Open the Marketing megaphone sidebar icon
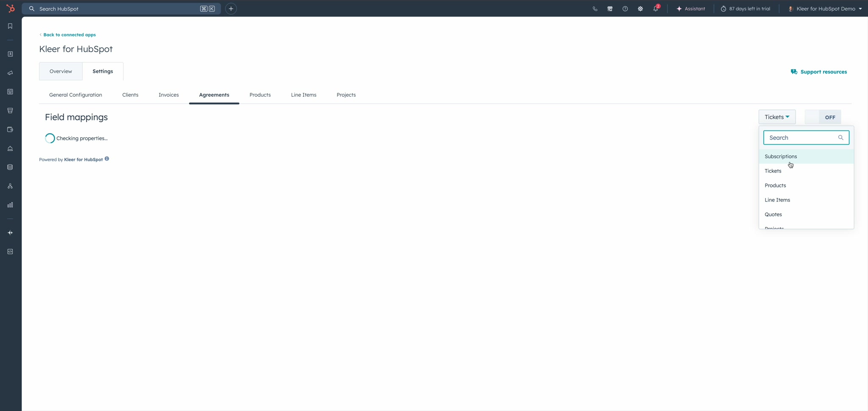Image resolution: width=868 pixels, height=411 pixels. (10, 73)
